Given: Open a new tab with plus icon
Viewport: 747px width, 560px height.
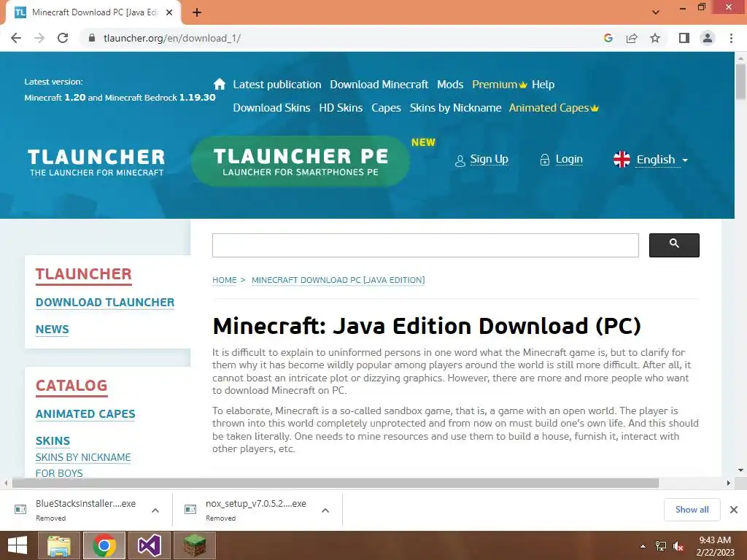Looking at the screenshot, I should pos(197,12).
